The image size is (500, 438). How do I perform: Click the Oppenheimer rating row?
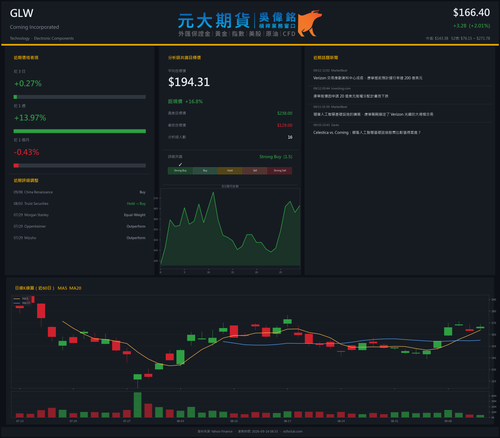pos(80,226)
